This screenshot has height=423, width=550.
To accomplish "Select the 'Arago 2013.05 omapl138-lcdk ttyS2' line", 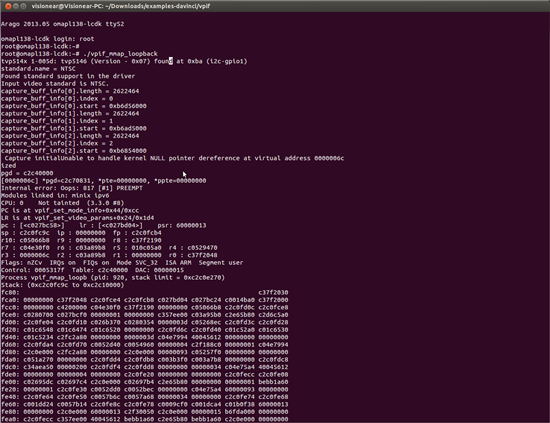I will click(62, 24).
